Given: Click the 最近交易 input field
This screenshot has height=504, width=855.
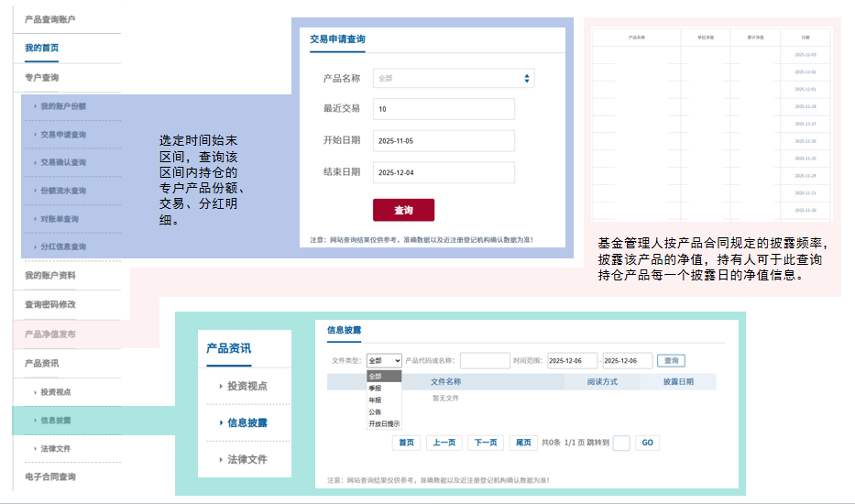Looking at the screenshot, I should point(444,109).
